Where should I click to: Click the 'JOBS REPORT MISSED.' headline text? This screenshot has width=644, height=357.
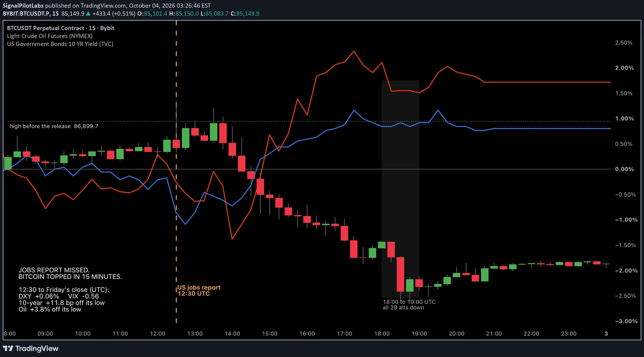point(54,270)
